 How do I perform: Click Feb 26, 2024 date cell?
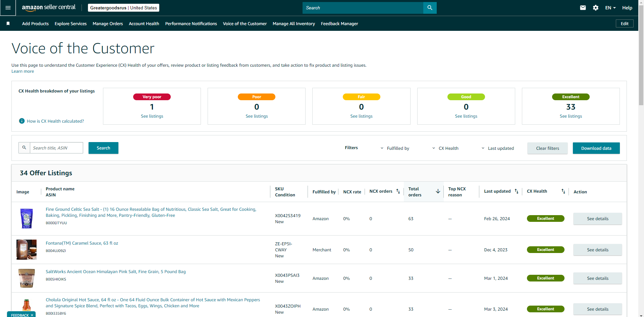pyautogui.click(x=497, y=218)
